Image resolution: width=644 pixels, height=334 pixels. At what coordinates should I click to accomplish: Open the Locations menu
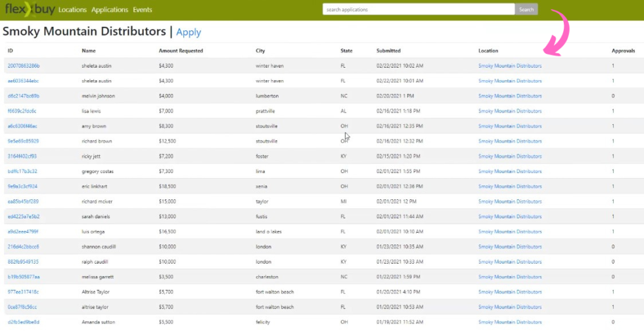(x=72, y=9)
